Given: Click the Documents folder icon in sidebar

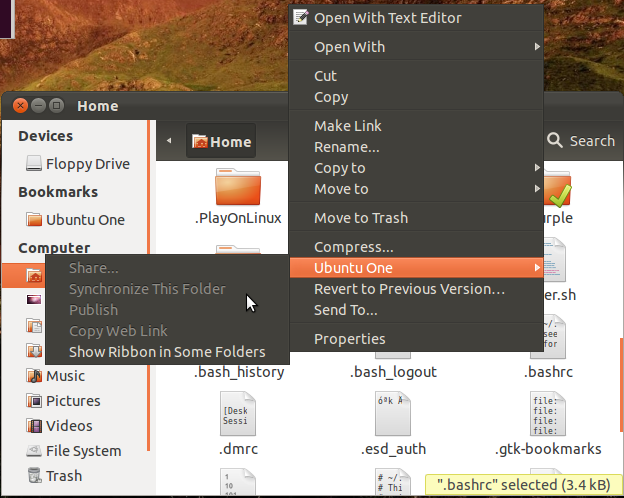Looking at the screenshot, I should pyautogui.click(x=34, y=326).
